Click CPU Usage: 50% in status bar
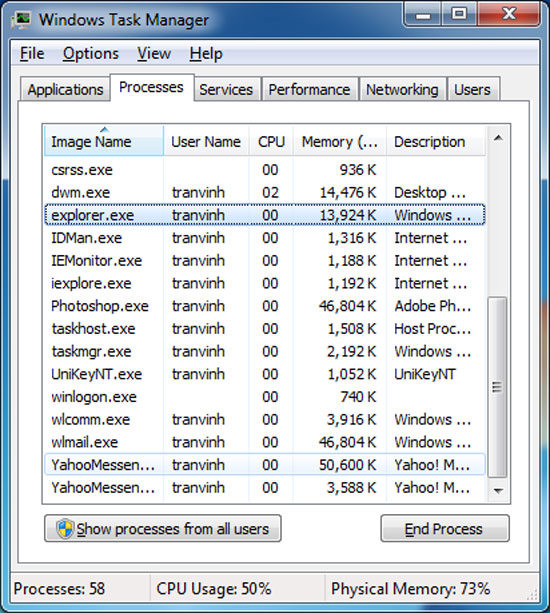Image resolution: width=550 pixels, height=613 pixels. click(213, 588)
